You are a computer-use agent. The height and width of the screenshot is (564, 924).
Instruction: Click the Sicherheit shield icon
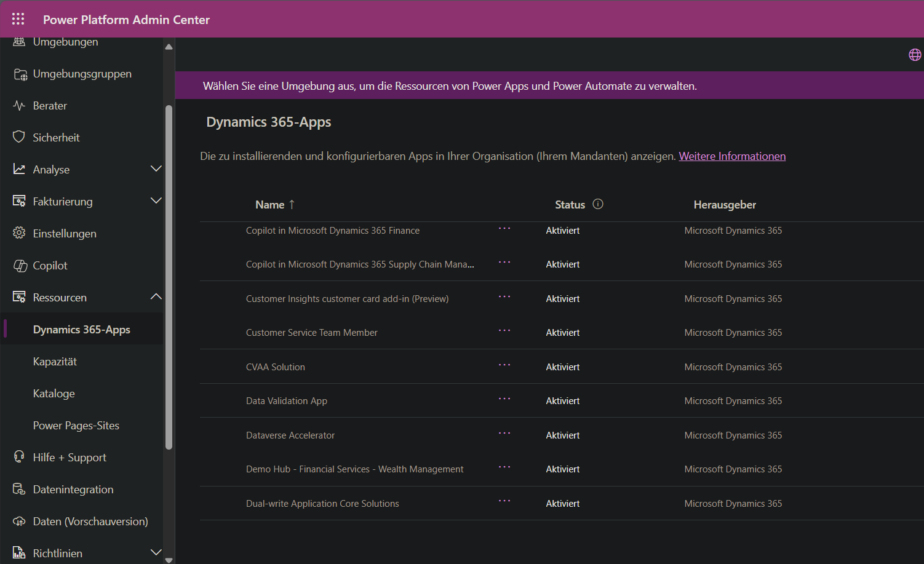(19, 137)
